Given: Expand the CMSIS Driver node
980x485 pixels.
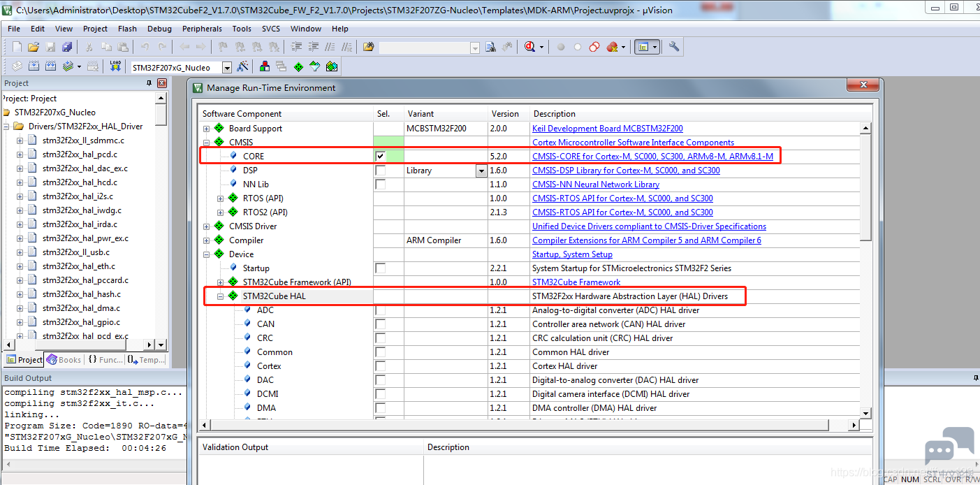Looking at the screenshot, I should (x=206, y=226).
